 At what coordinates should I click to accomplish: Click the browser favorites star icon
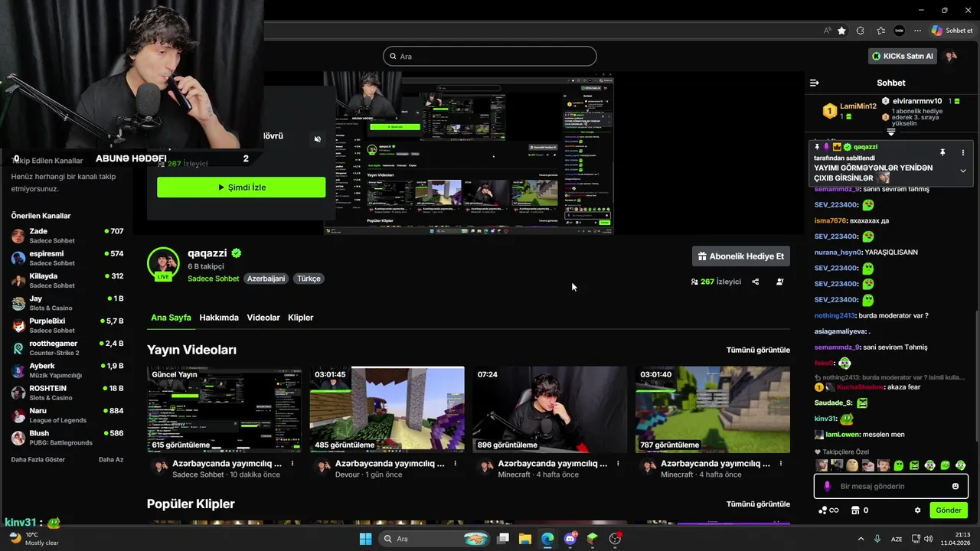(842, 31)
